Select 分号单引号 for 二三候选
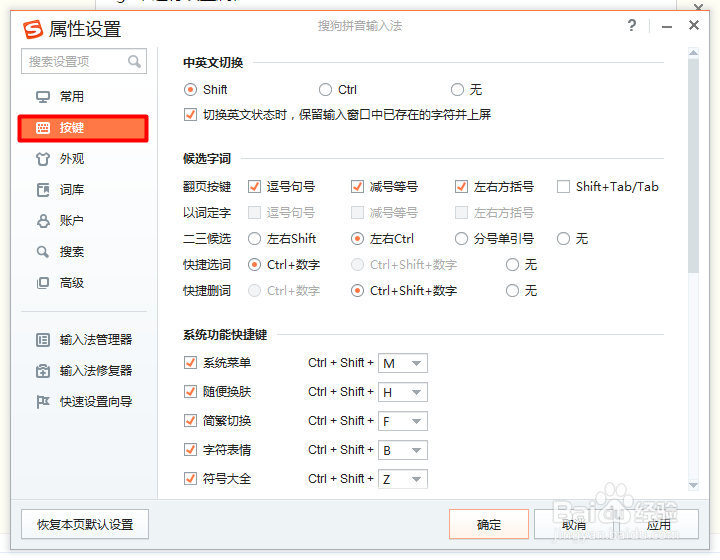This screenshot has height=560, width=720. click(x=461, y=239)
